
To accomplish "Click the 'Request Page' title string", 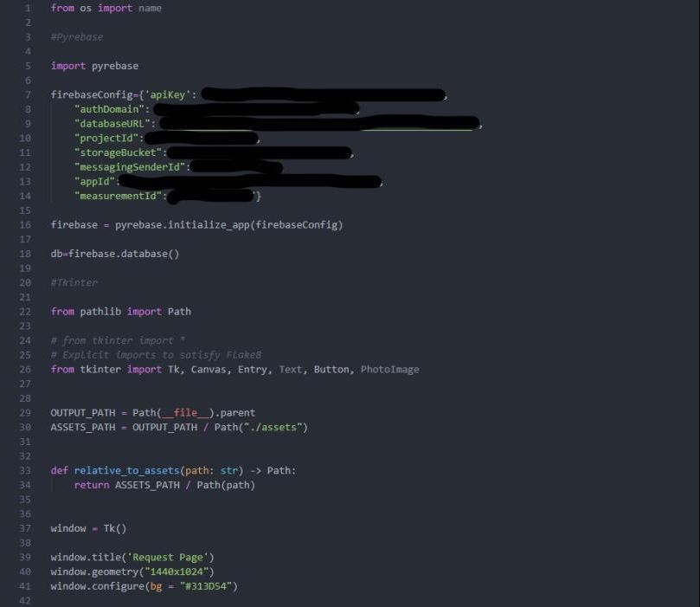I will pos(168,558).
